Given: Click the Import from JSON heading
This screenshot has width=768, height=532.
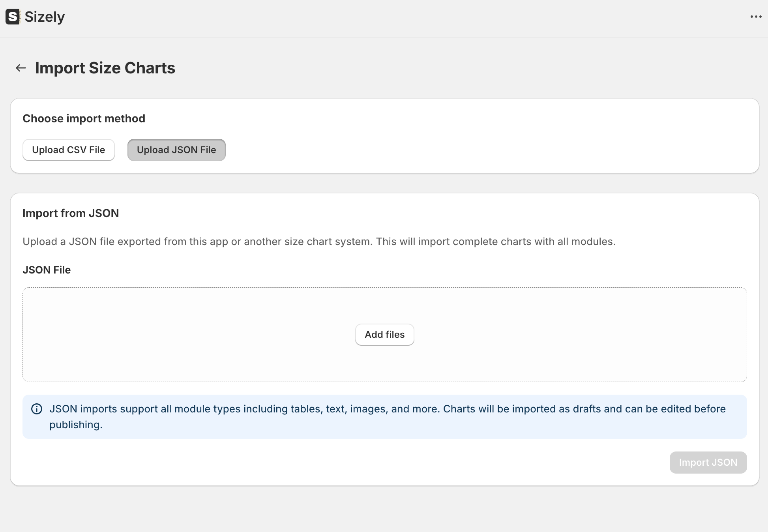Looking at the screenshot, I should pyautogui.click(x=71, y=213).
